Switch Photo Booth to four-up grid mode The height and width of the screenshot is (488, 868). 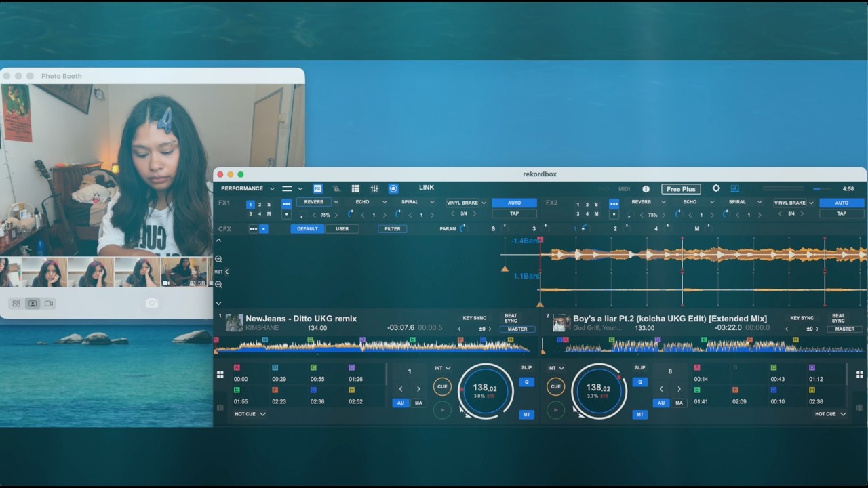[16, 303]
